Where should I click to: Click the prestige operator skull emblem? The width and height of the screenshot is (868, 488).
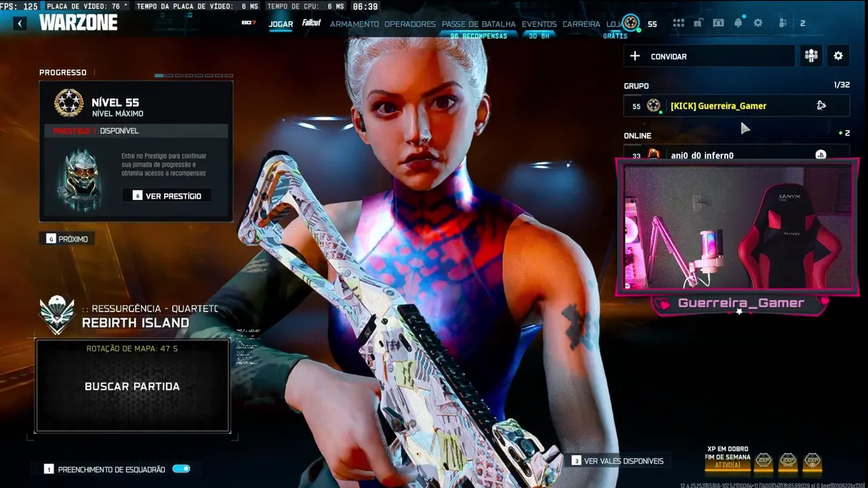tap(81, 178)
